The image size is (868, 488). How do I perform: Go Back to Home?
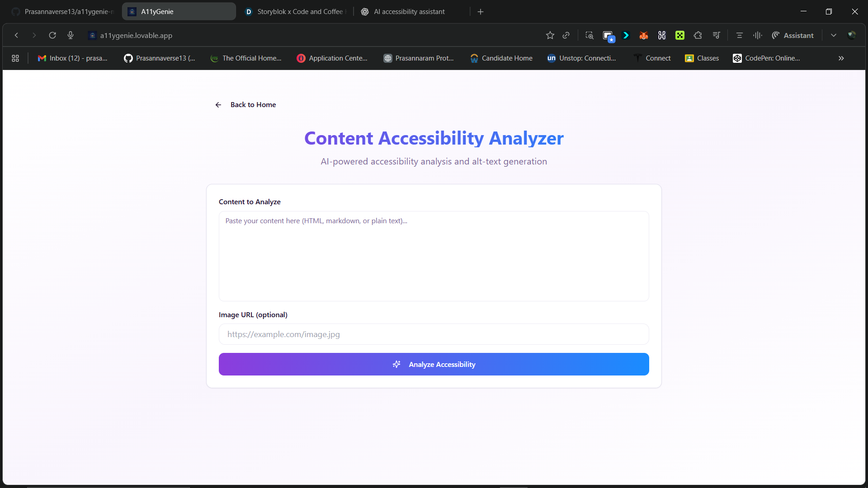coord(245,105)
